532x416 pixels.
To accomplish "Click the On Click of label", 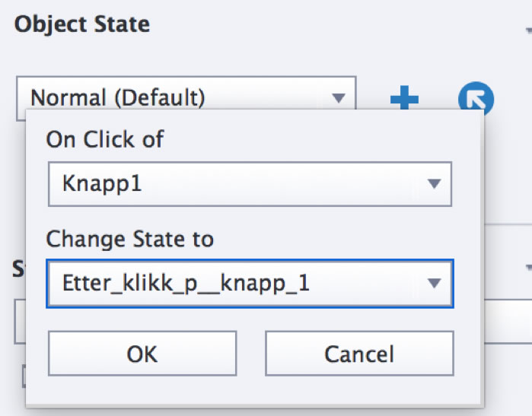I will click(x=105, y=140).
